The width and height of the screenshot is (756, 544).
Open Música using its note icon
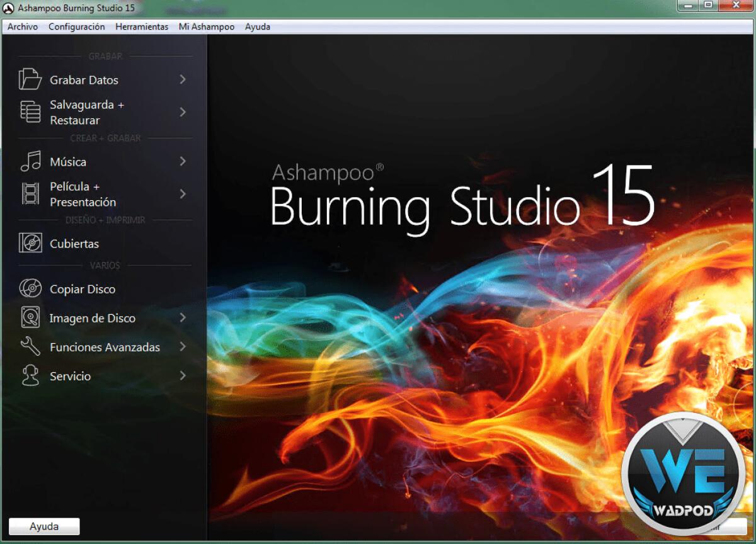[30, 161]
